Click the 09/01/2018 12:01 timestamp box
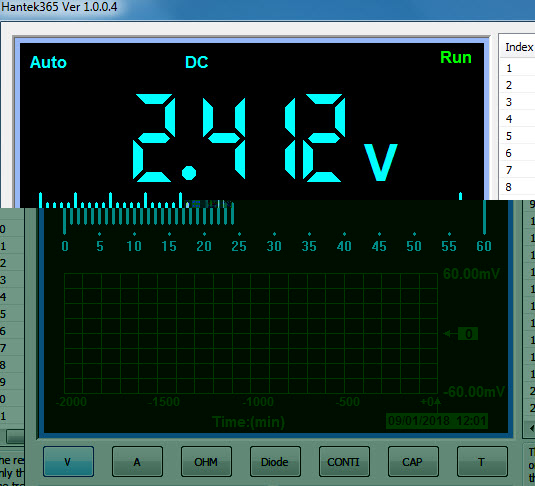Screen dimensions: 535x486 point(437,421)
